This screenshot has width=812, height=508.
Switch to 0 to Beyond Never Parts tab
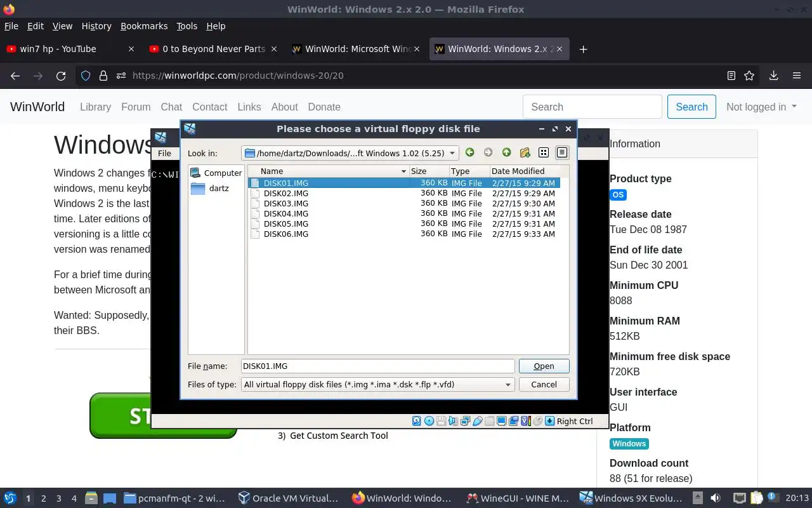pyautogui.click(x=213, y=49)
